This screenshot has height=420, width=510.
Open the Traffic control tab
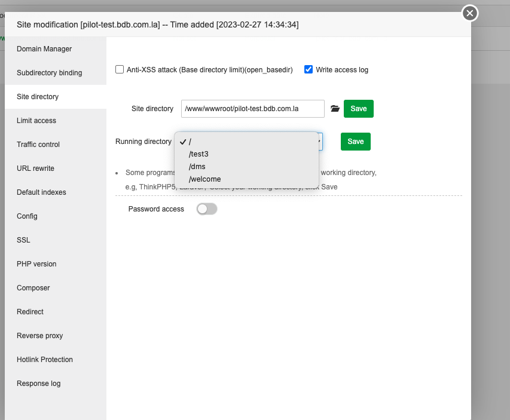pos(38,145)
